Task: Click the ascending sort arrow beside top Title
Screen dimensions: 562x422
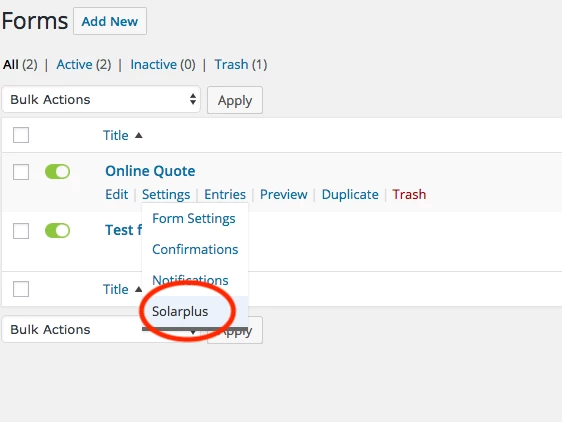Action: 139,136
